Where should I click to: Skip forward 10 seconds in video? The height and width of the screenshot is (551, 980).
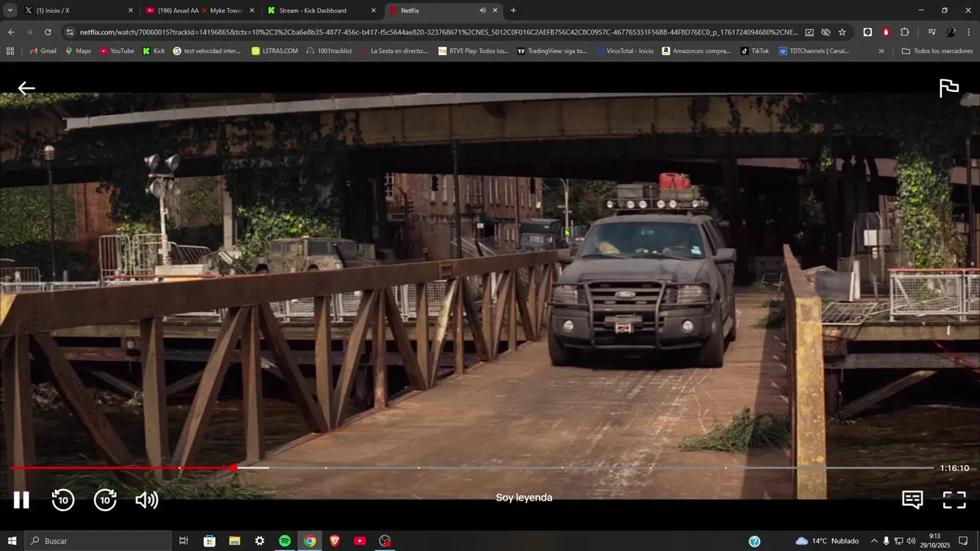(x=105, y=500)
